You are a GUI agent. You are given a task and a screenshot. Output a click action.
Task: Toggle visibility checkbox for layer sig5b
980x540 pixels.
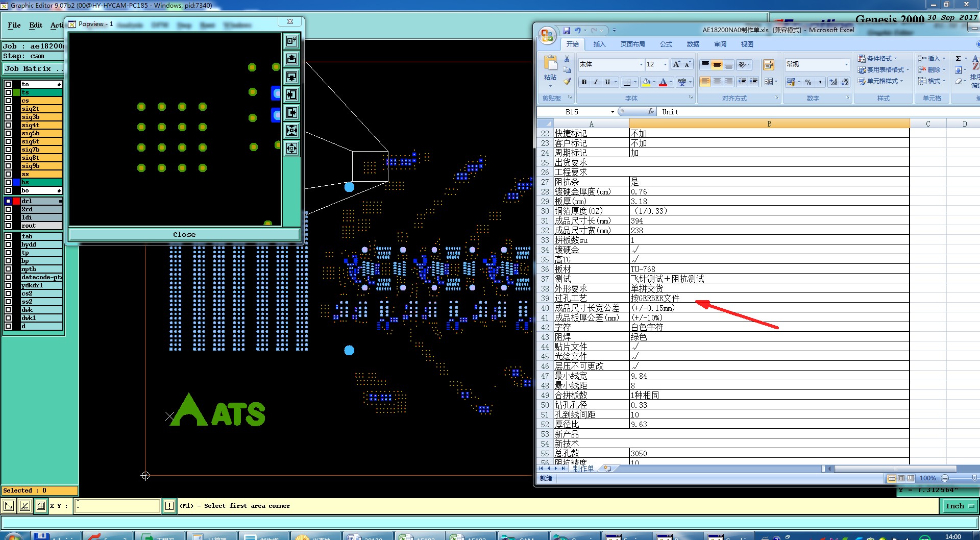point(8,133)
